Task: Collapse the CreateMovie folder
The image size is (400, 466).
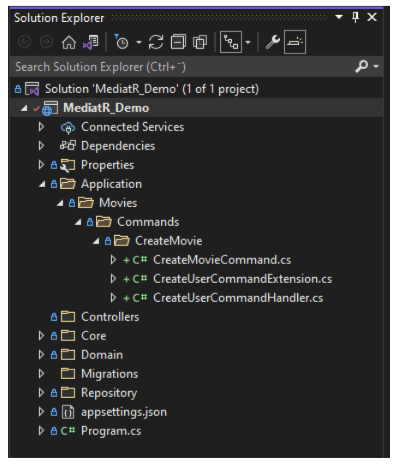Action: click(96, 241)
